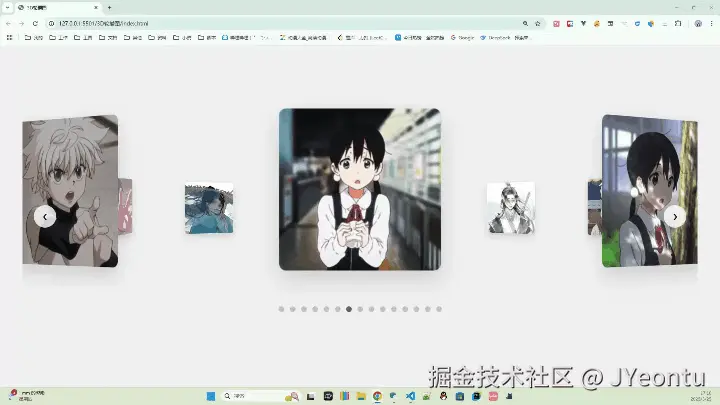This screenshot has height=405, width=720.
Task: Open the Chrome profile avatar
Action: 698,23
